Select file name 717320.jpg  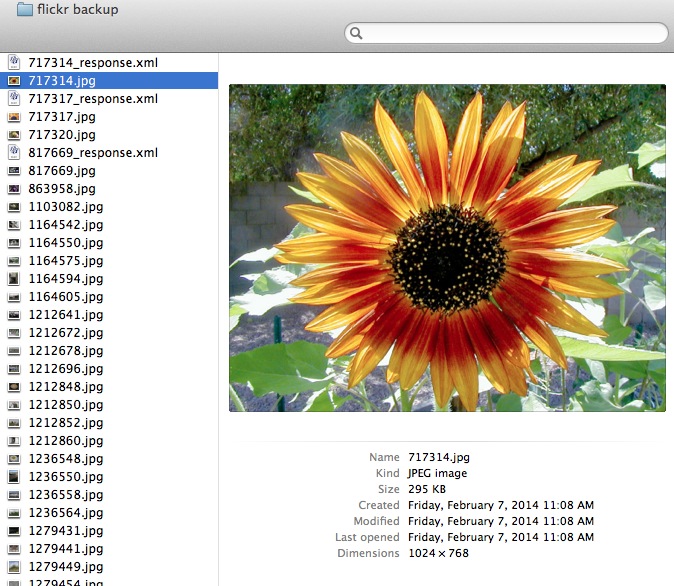[62, 135]
